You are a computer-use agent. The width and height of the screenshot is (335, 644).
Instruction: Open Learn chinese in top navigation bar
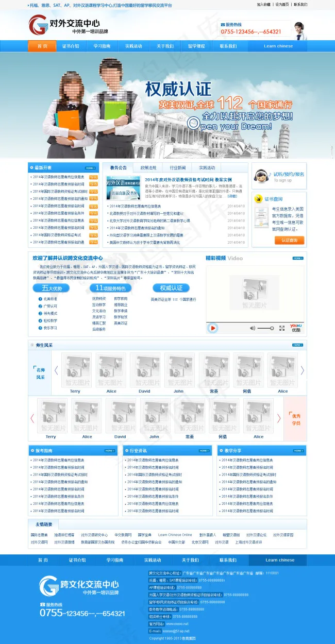click(x=278, y=46)
